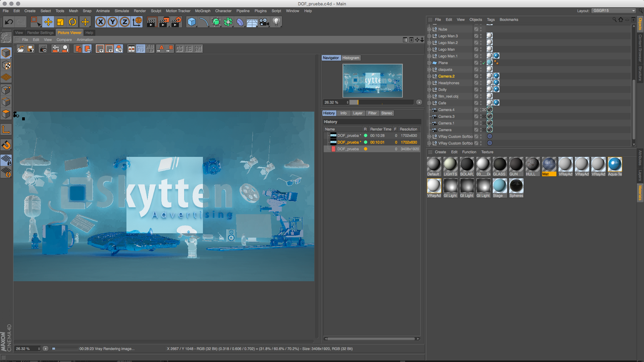Expand the Dolly object
Screen dimensions: 644x362
coord(429,89)
